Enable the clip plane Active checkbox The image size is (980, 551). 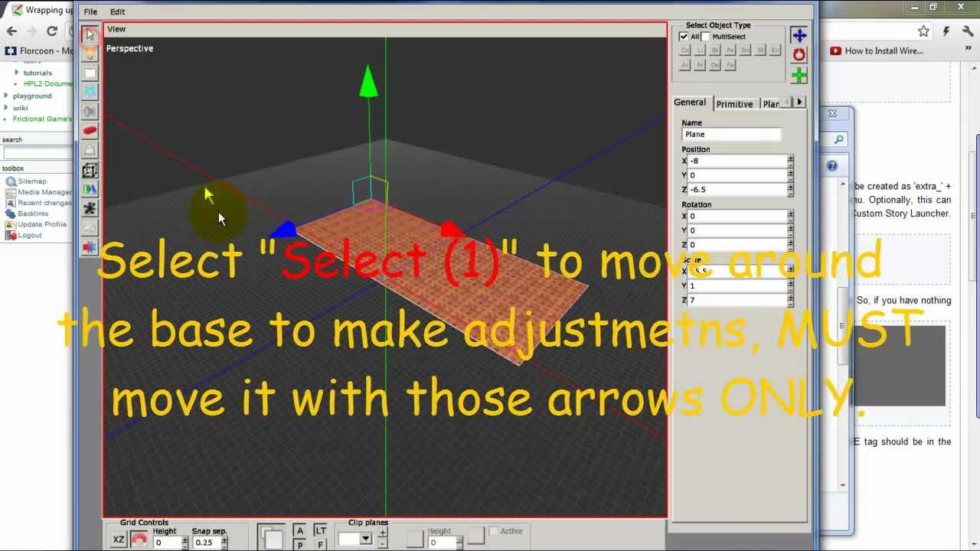(494, 531)
